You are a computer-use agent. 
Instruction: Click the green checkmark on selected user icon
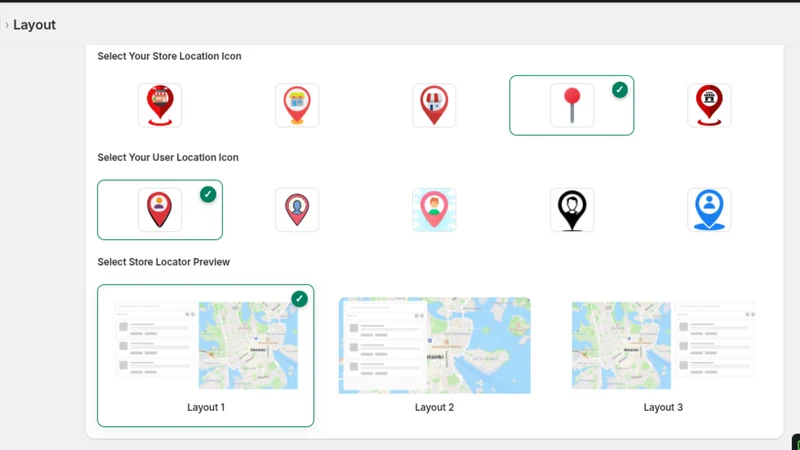(x=208, y=194)
